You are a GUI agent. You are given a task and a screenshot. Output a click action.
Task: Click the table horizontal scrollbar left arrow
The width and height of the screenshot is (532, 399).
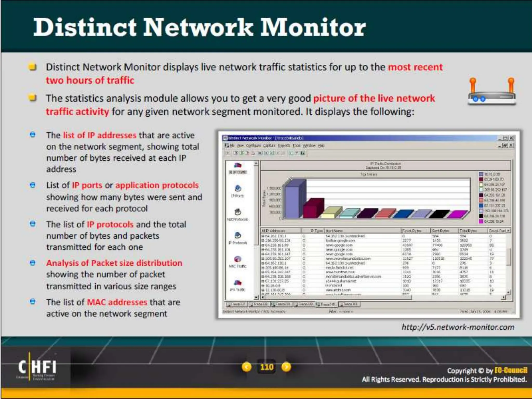(263, 297)
